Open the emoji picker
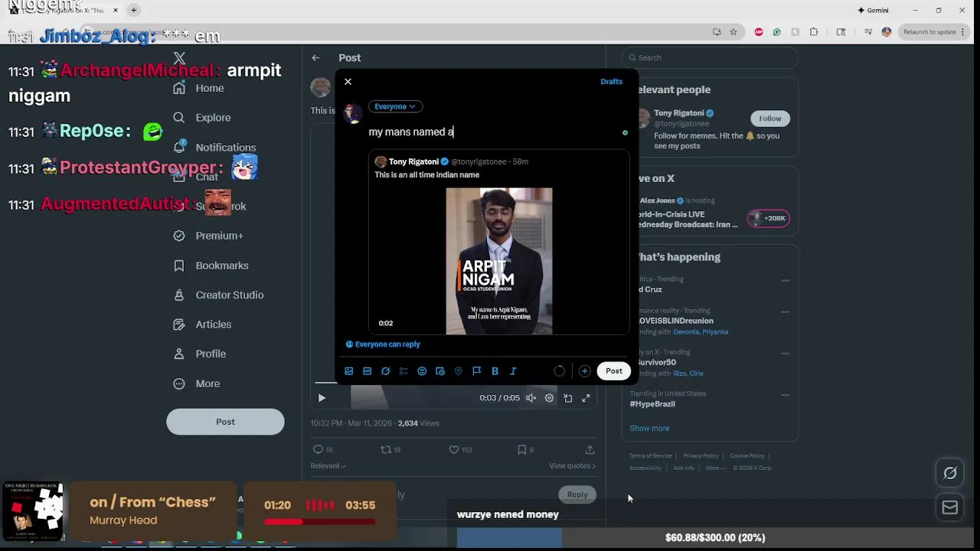This screenshot has width=980, height=551. pos(422,371)
